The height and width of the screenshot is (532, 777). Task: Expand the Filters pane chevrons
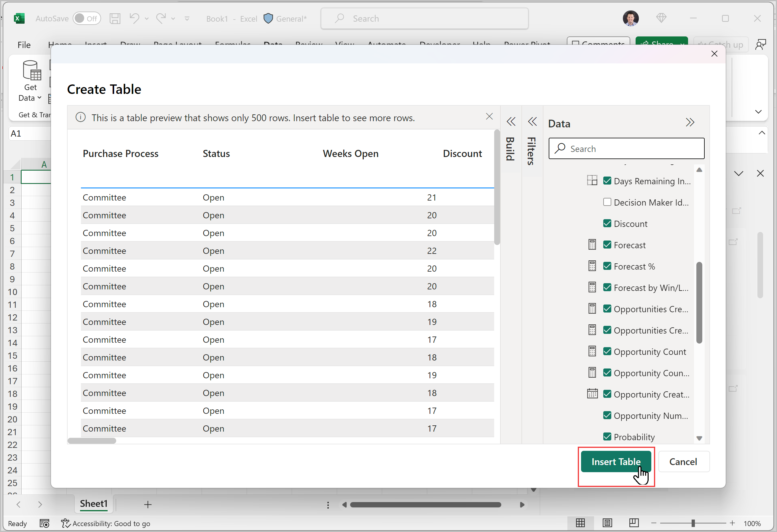532,122
